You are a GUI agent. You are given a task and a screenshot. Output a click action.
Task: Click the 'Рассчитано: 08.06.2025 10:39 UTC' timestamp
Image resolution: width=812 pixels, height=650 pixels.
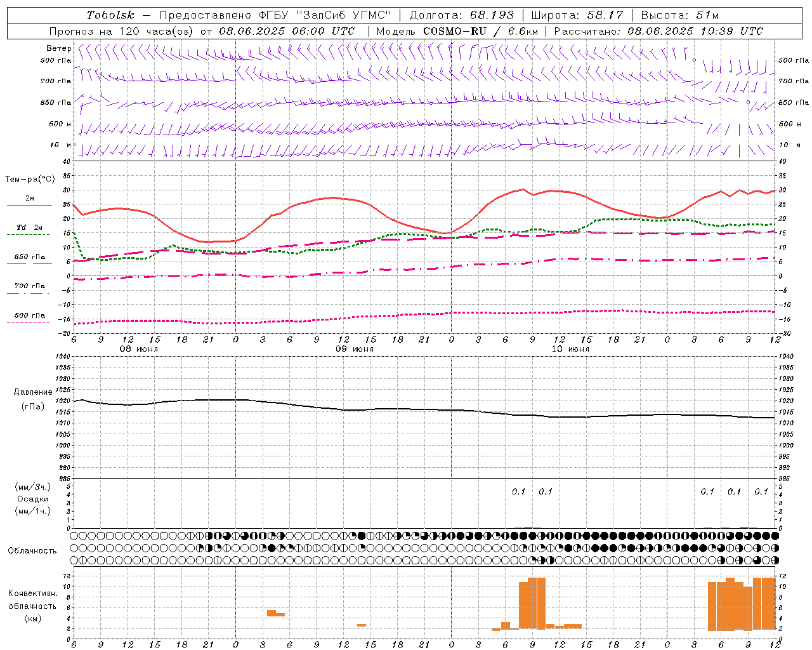(x=658, y=31)
